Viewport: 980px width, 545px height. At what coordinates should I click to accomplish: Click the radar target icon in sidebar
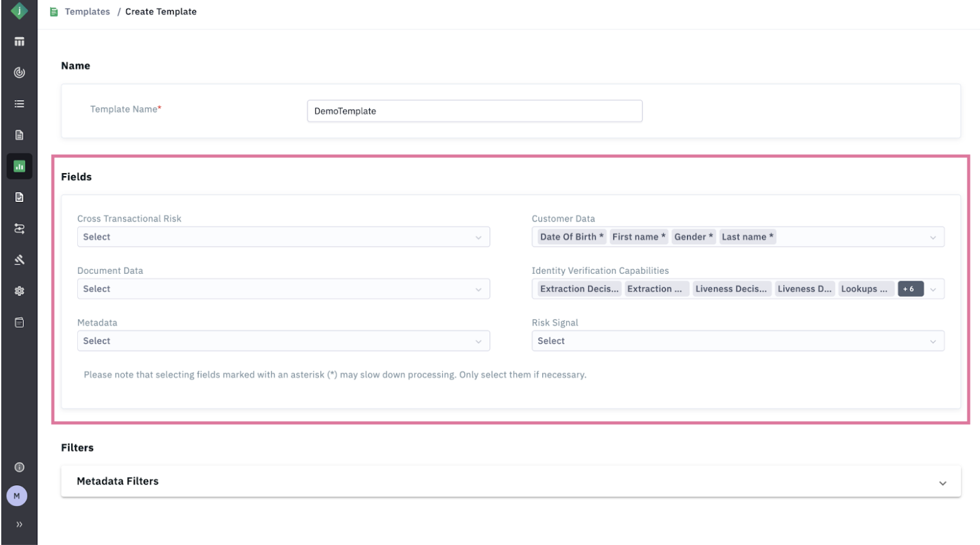(19, 72)
